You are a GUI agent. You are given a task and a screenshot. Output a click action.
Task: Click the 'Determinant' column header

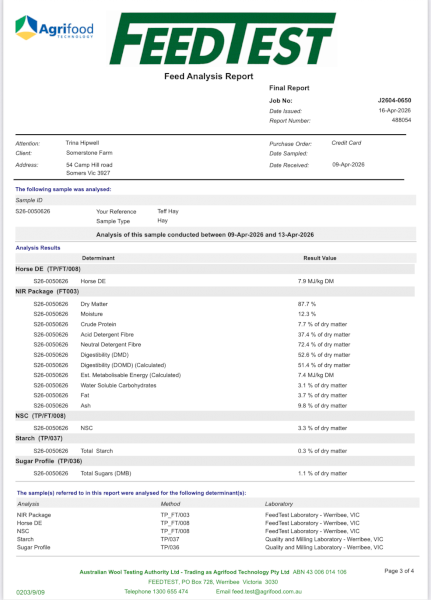(98, 258)
